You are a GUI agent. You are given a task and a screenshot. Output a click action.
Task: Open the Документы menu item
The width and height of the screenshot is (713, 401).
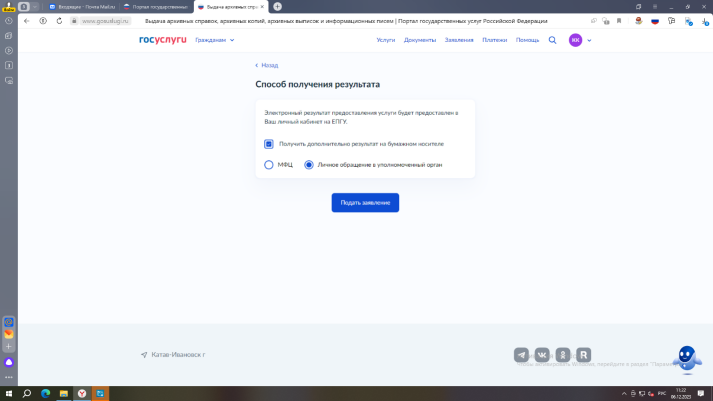[420, 40]
